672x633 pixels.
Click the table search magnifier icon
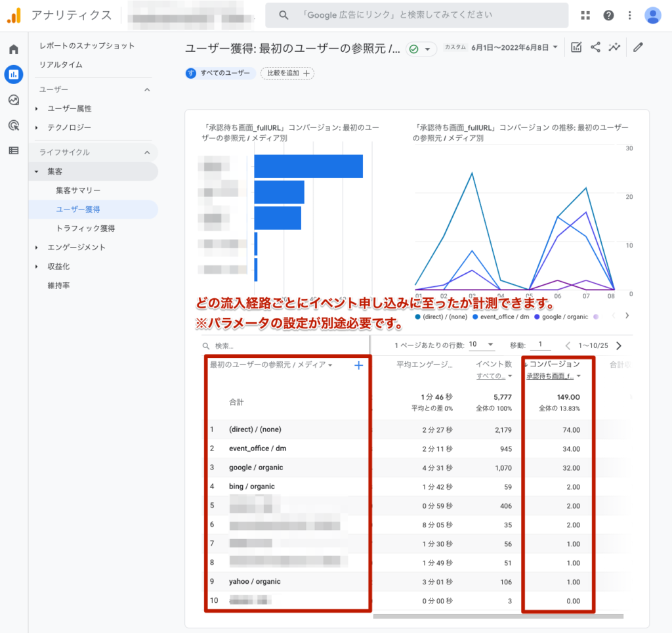pyautogui.click(x=206, y=346)
